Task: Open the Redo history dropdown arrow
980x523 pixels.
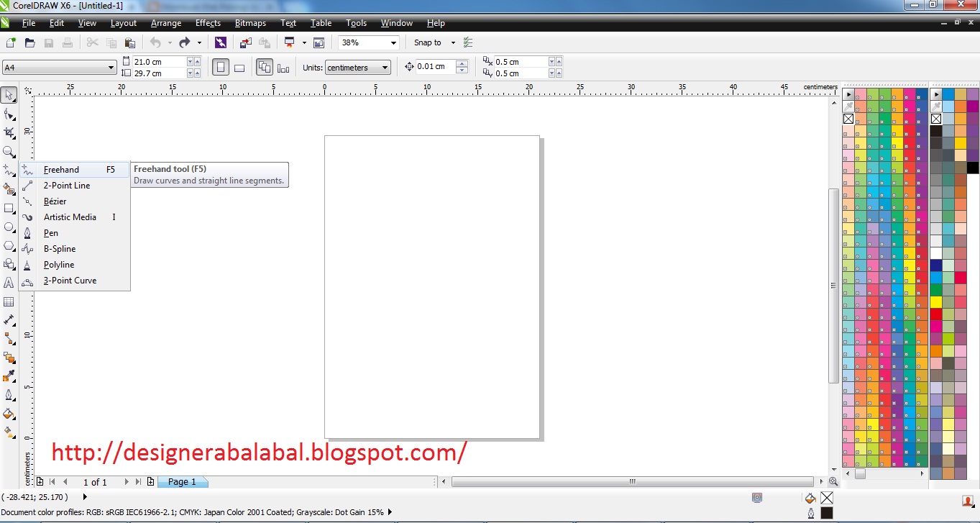Action: pyautogui.click(x=199, y=43)
